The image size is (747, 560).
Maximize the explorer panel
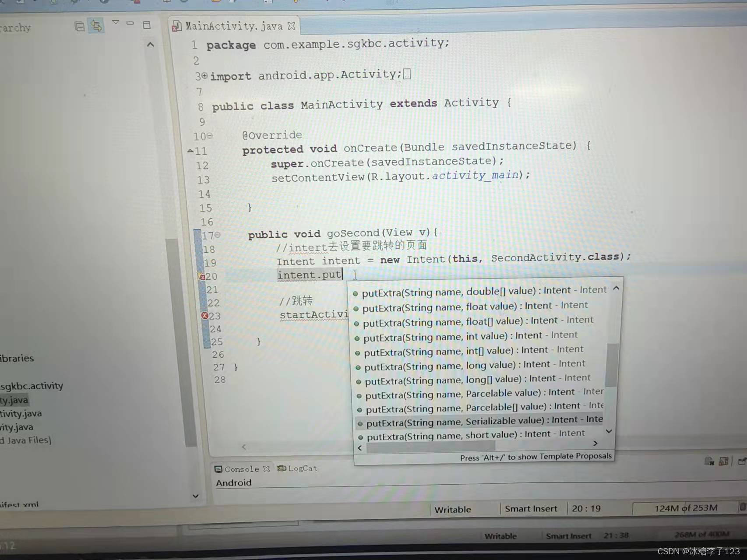click(x=147, y=25)
